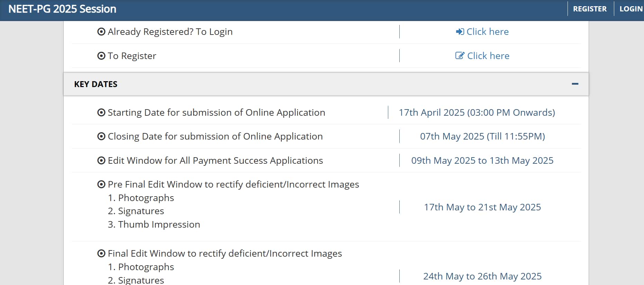Select date '07th May 2025 (Till 11:55PM)'
The width and height of the screenshot is (644, 285).
click(x=482, y=136)
